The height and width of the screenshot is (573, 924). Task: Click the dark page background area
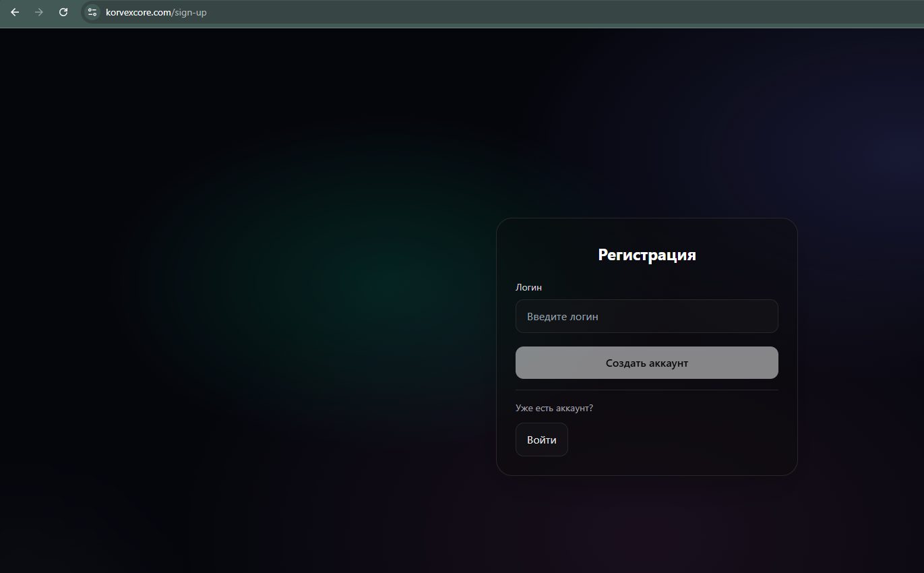[x=236, y=303]
